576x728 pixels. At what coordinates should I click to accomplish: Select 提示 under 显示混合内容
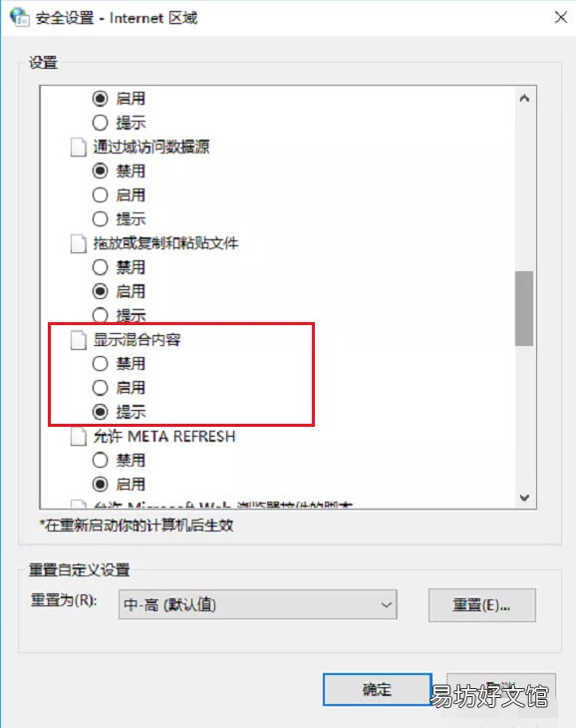(x=101, y=412)
